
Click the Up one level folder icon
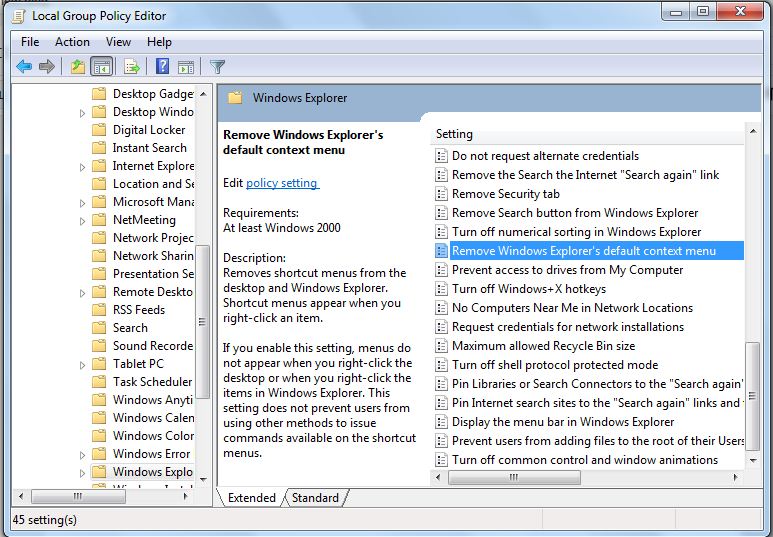tap(77, 66)
